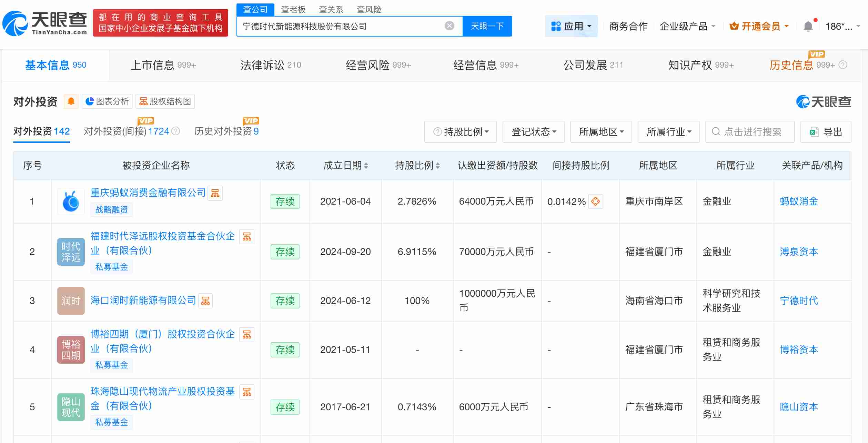Click the VIP crown on 开通会员
The height and width of the screenshot is (443, 868).
[x=734, y=25]
